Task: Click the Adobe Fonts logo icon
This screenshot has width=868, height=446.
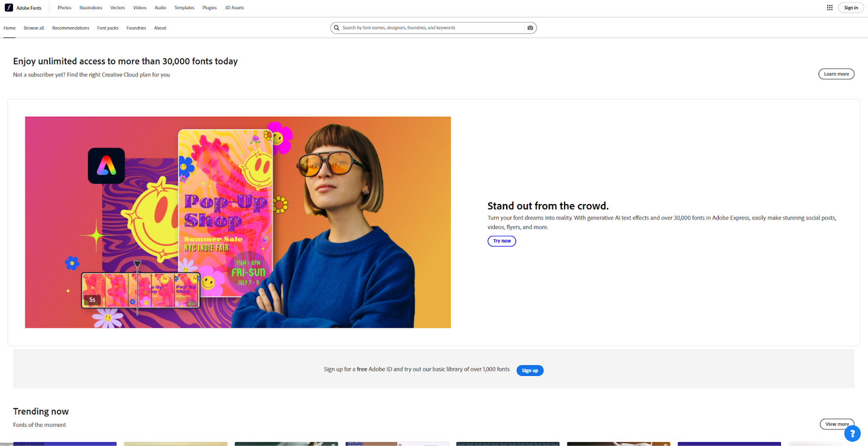Action: pyautogui.click(x=9, y=8)
